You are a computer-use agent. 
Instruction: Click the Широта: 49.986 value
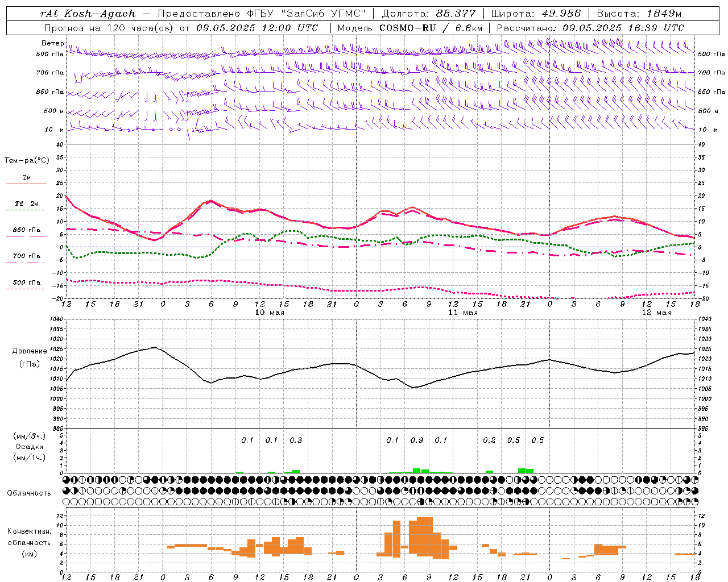536,14
